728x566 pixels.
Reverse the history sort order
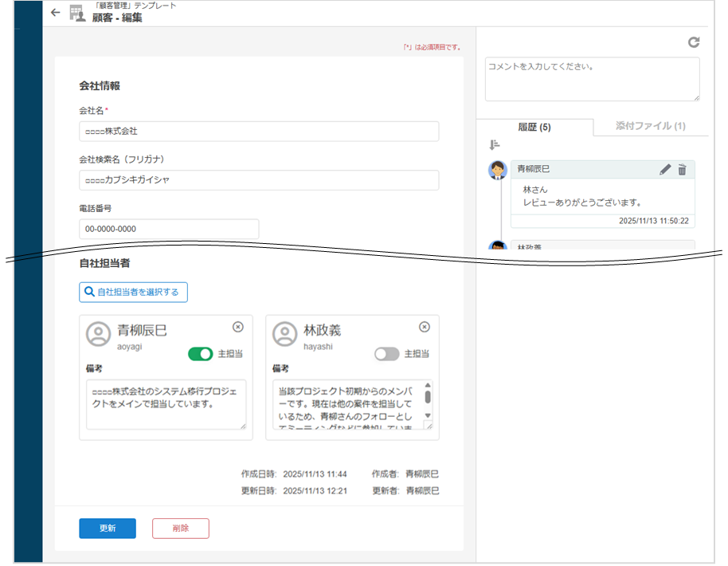pos(495,144)
